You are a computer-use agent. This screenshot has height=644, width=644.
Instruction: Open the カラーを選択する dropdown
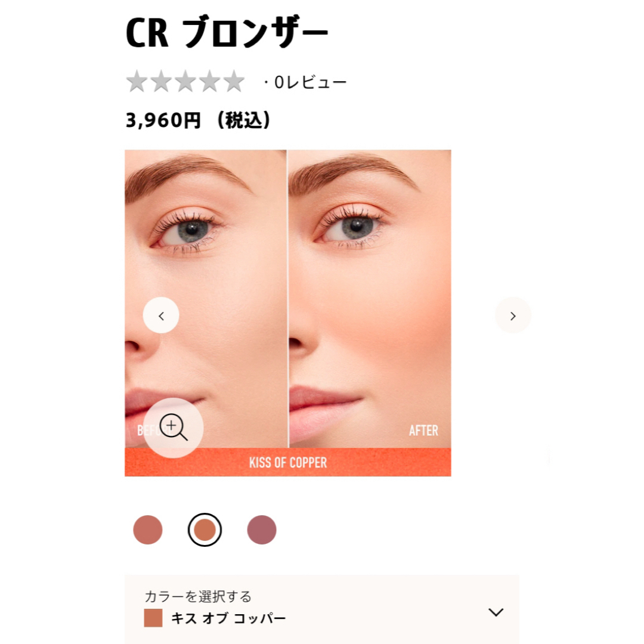click(322, 609)
